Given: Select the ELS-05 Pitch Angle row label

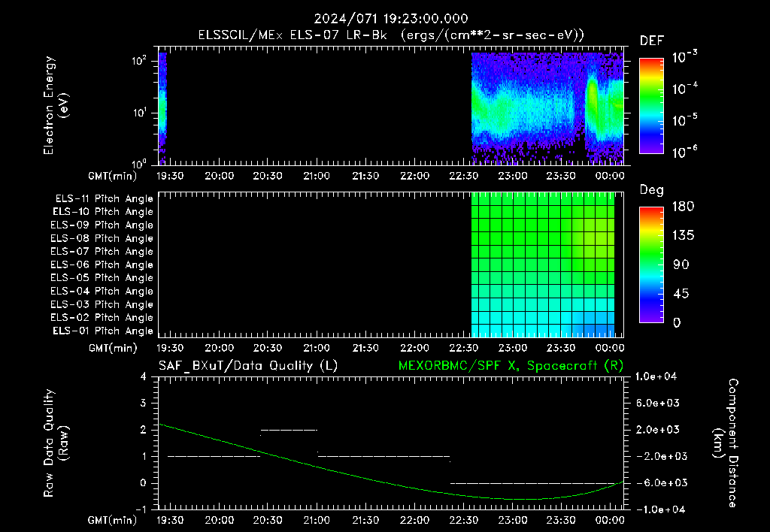Looking at the screenshot, I should (102, 278).
